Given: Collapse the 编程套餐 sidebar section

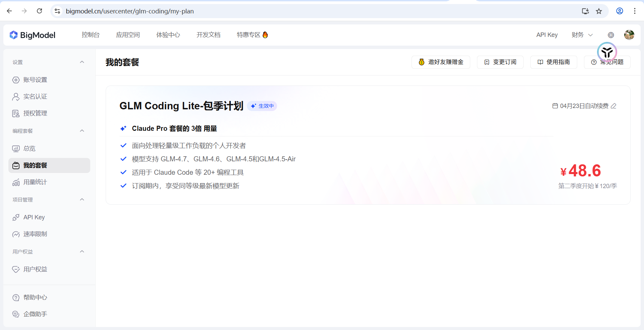Looking at the screenshot, I should [82, 131].
